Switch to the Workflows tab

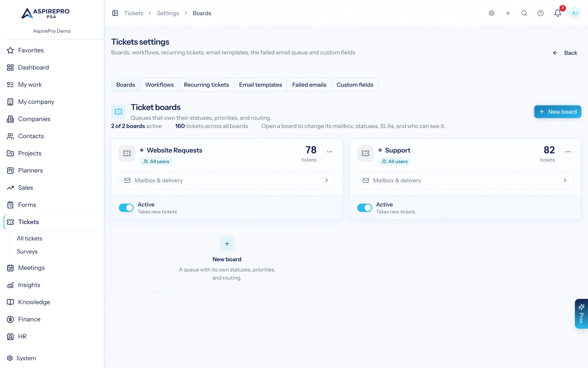pyautogui.click(x=159, y=85)
